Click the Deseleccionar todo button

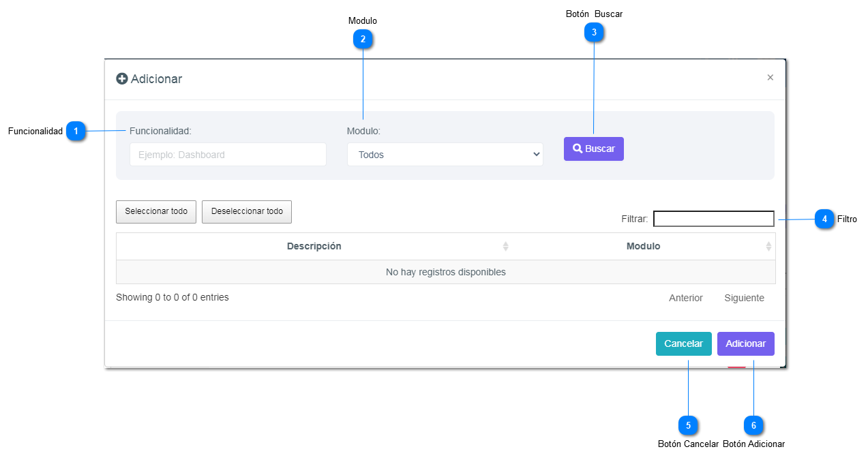click(247, 211)
